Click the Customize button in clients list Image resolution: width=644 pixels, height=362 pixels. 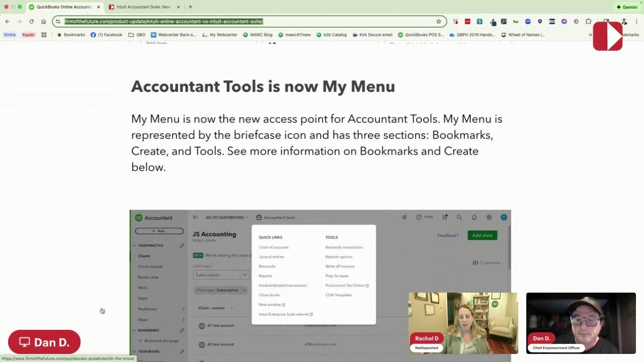coord(487,263)
